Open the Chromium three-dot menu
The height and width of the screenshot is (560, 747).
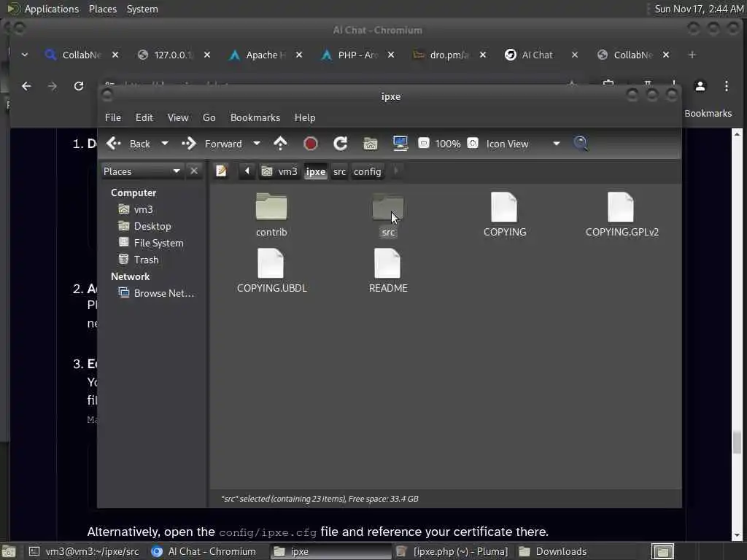click(726, 86)
